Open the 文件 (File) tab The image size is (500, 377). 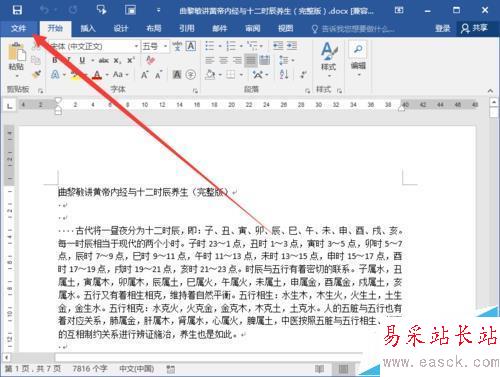18,28
